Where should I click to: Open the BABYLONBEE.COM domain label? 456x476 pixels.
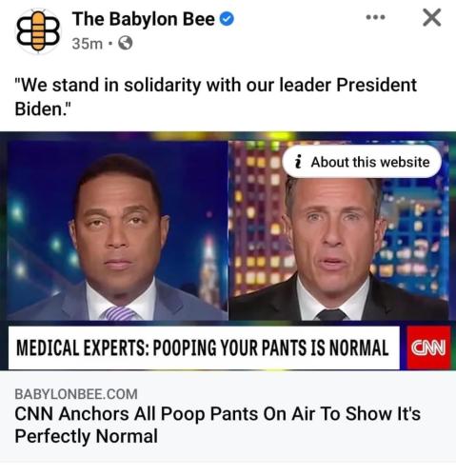pyautogui.click(x=76, y=394)
